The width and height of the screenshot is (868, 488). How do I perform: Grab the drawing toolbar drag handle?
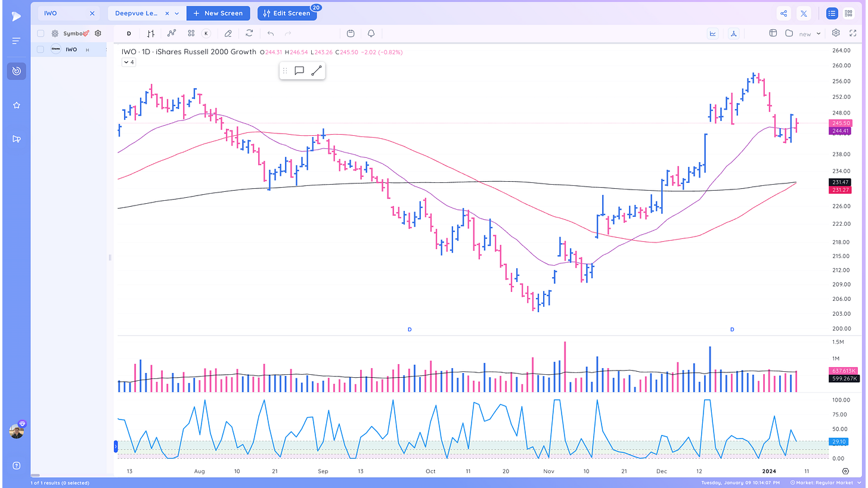tap(285, 71)
